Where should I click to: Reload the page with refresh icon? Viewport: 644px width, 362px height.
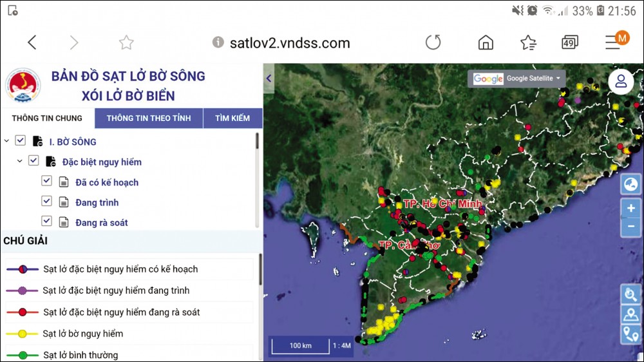tap(433, 43)
